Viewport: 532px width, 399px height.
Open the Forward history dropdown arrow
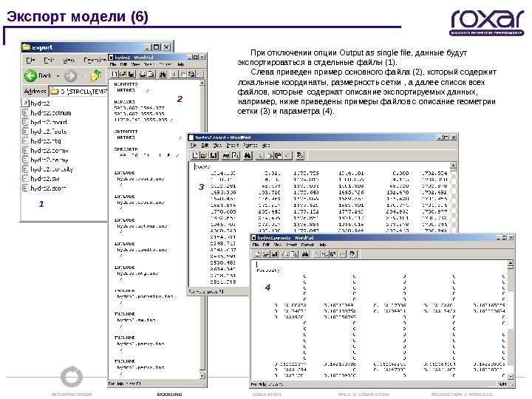click(x=83, y=75)
